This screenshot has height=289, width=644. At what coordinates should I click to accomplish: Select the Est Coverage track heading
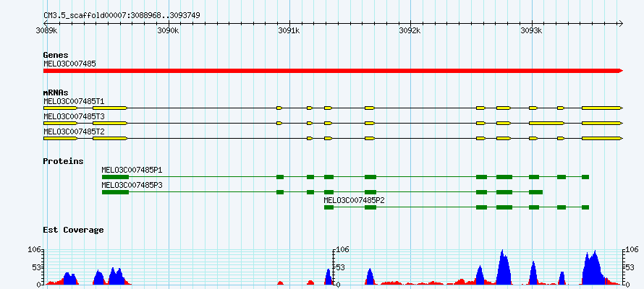(73, 230)
